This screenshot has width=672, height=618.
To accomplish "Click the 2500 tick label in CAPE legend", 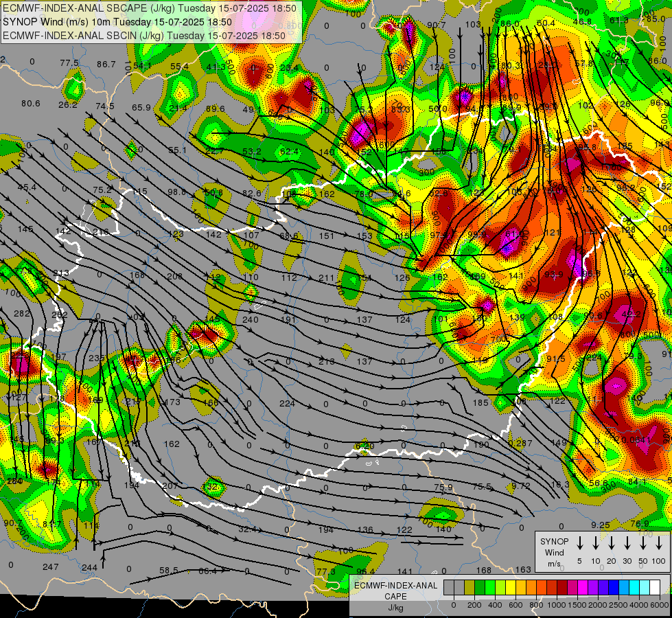I will point(618,605).
